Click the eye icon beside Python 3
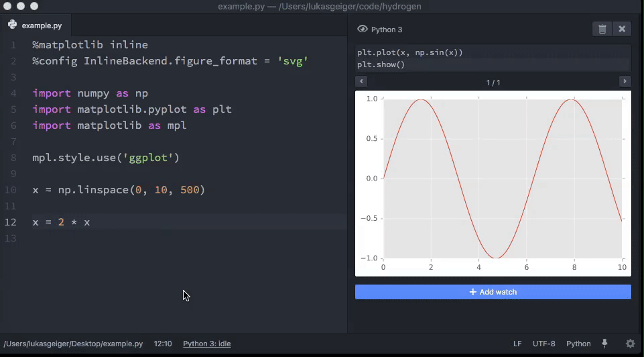The height and width of the screenshot is (357, 644). [363, 30]
